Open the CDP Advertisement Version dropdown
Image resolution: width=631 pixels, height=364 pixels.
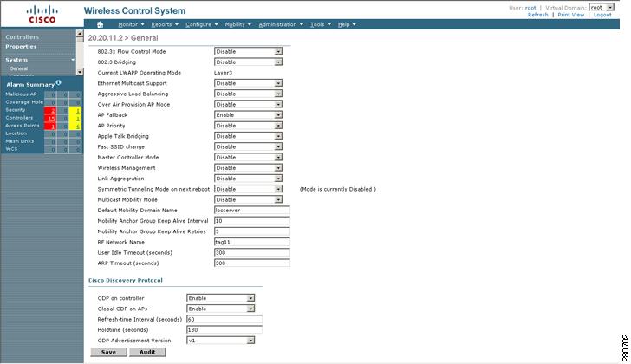click(220, 341)
